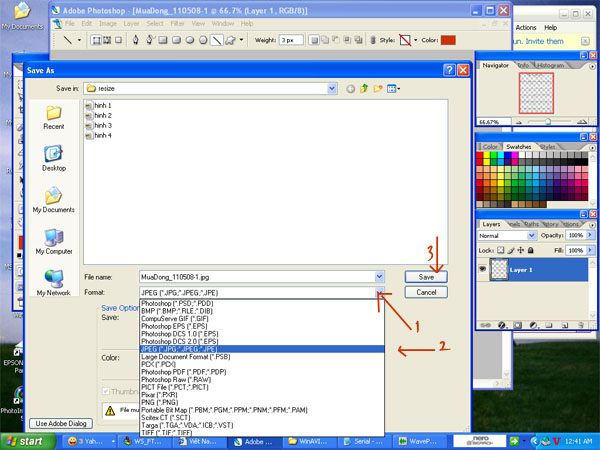Screen dimensions: 600x450
Task: Open Help menu in the window behind
Action: click(x=550, y=28)
